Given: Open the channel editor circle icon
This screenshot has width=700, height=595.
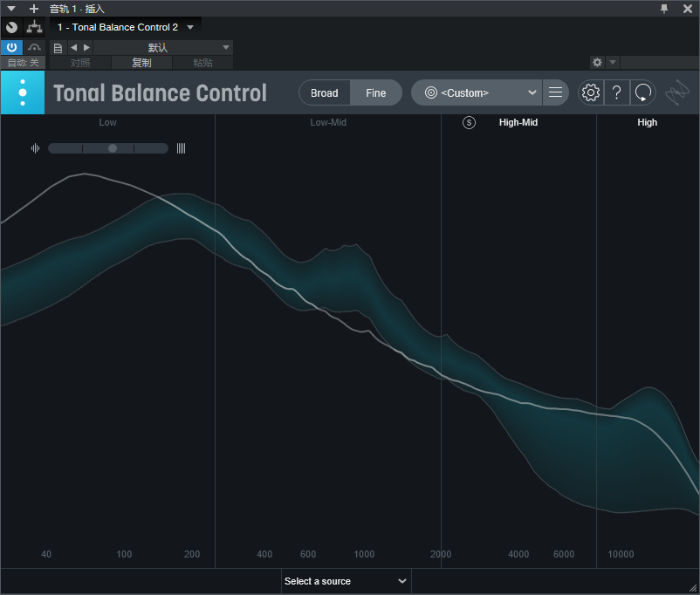Looking at the screenshot, I should pos(12,27).
